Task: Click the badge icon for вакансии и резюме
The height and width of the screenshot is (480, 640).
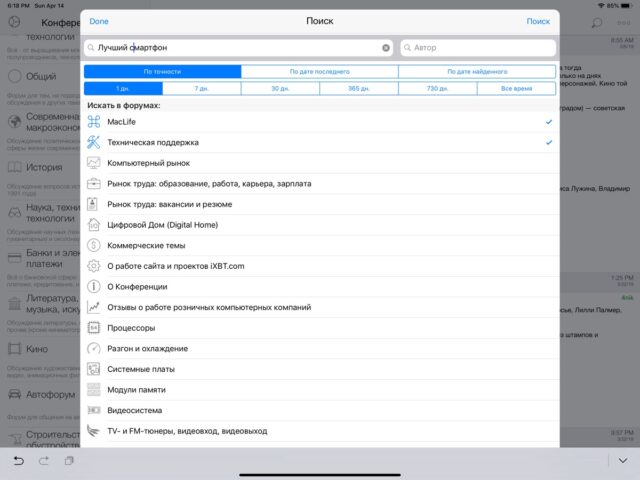Action: [93, 204]
